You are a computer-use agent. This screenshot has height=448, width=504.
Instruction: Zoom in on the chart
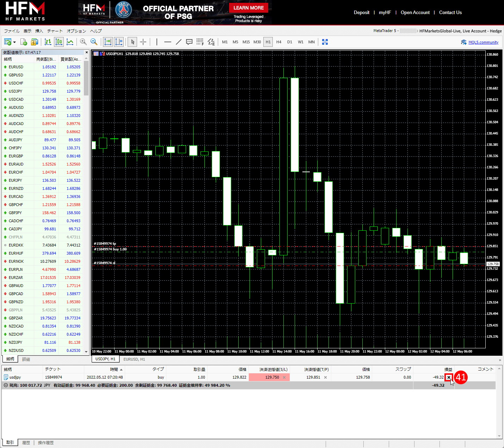(x=83, y=42)
